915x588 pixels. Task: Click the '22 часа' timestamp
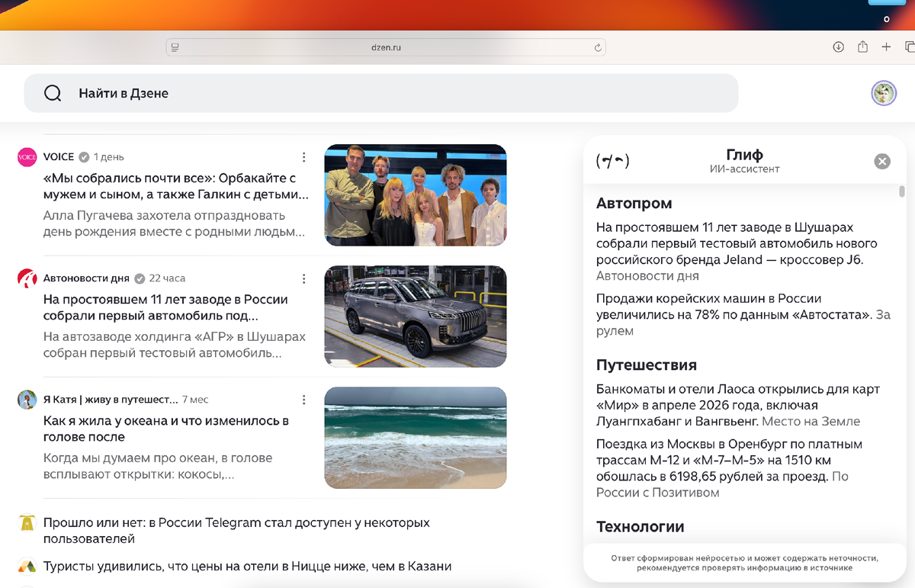tap(167, 278)
